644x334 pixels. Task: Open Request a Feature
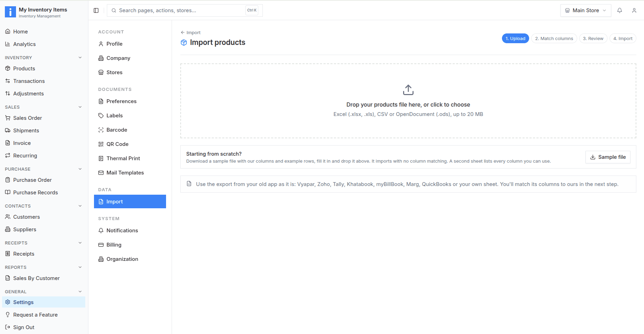point(44,315)
